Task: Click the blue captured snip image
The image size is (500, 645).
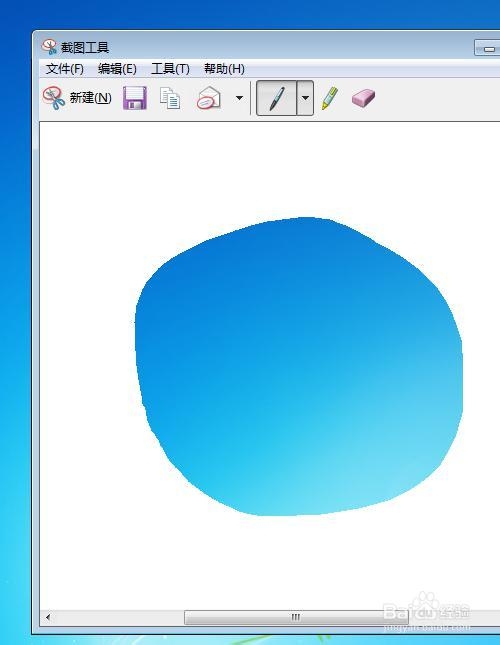Action: point(299,366)
